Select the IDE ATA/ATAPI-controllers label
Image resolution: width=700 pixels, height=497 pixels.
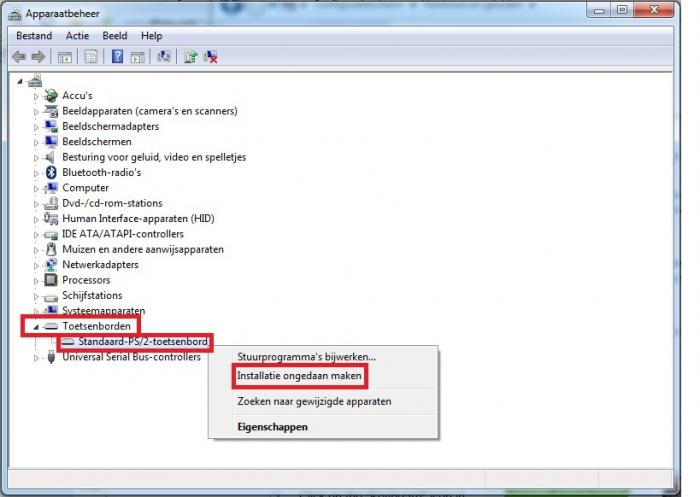click(x=123, y=234)
